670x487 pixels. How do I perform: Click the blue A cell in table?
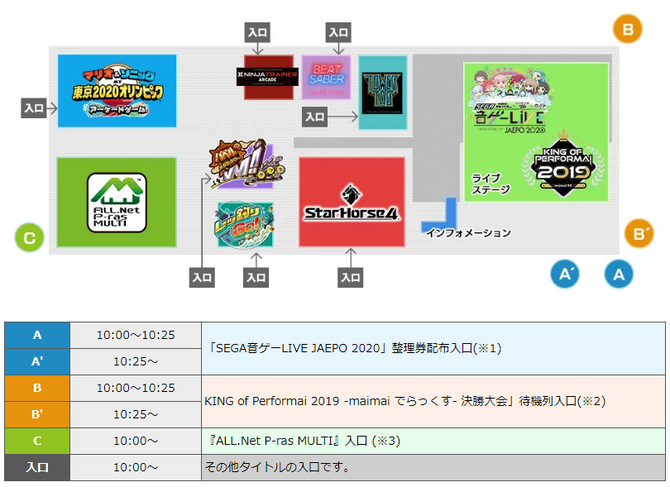click(x=37, y=335)
